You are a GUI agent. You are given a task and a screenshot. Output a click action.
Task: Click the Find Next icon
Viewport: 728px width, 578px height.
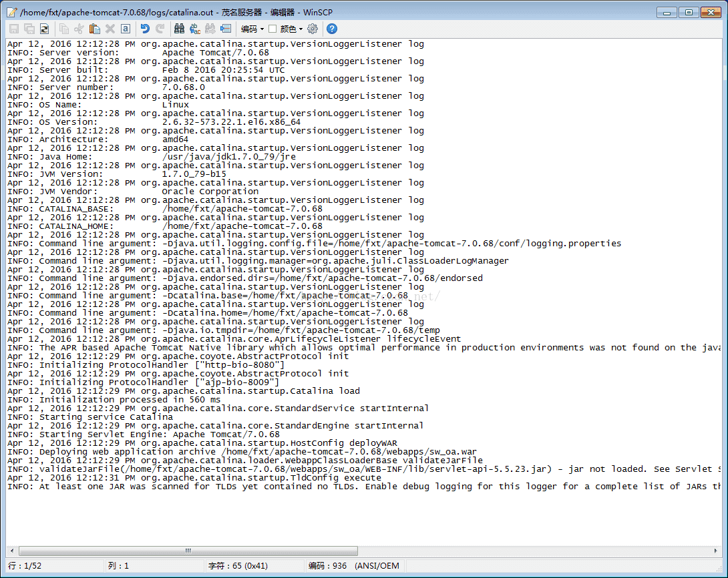pos(210,29)
